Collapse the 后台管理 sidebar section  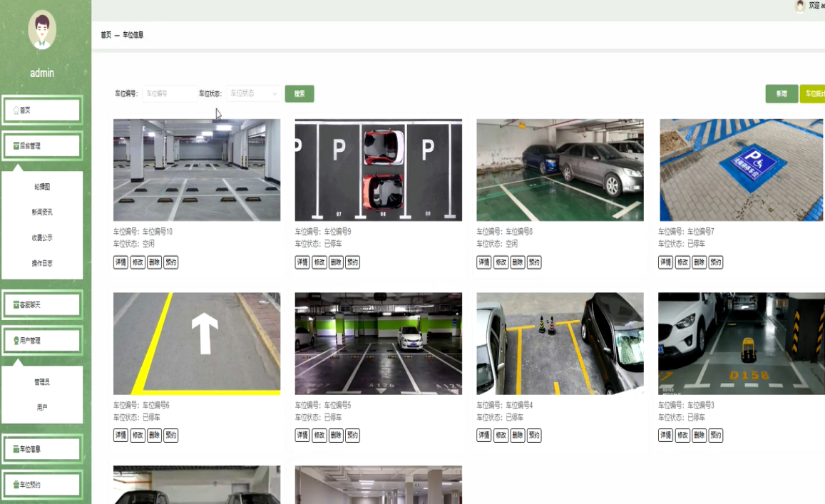(42, 145)
